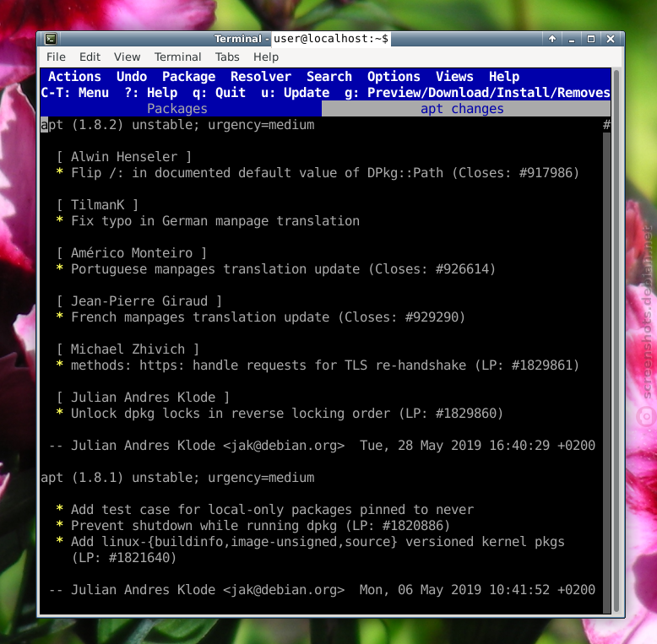Screen dimensions: 657x644
Task: Click the terminal icon in the title bar
Action: click(x=51, y=39)
